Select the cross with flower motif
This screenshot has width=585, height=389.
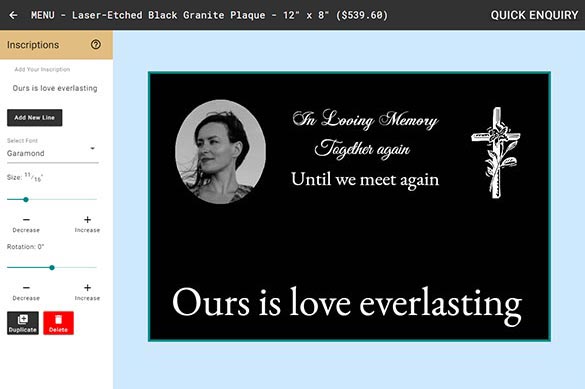click(495, 153)
